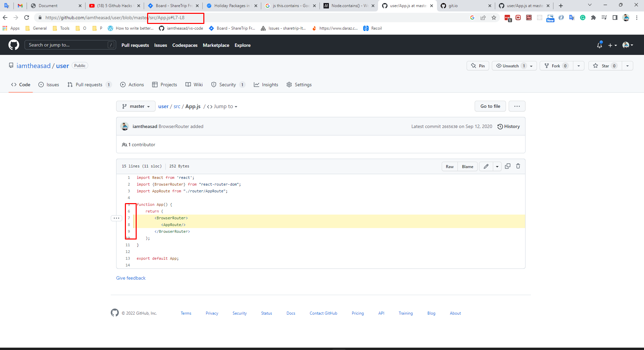Click the Go to file button
Viewport: 644px width, 350px height.
pyautogui.click(x=490, y=106)
